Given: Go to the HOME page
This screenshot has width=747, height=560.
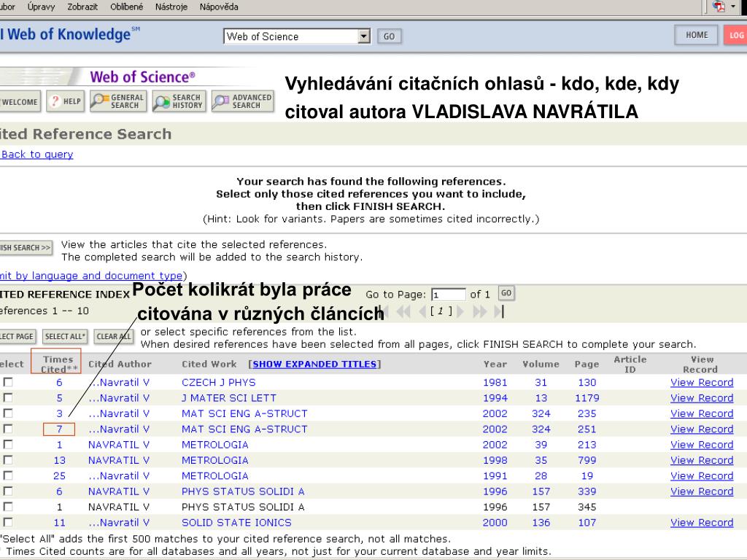Looking at the screenshot, I should pos(697,35).
